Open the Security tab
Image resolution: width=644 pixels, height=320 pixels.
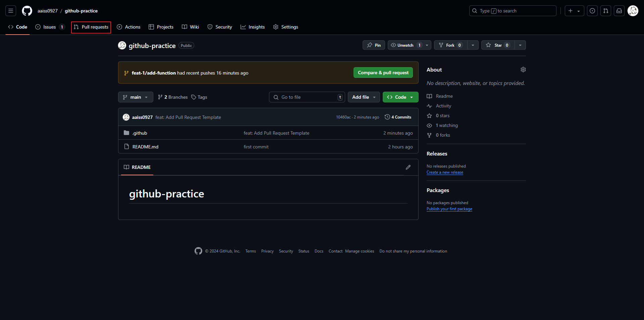pyautogui.click(x=220, y=27)
